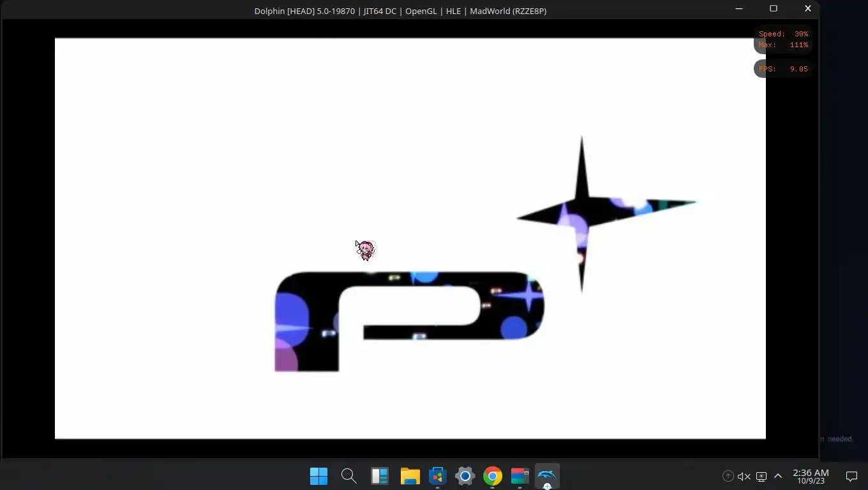Click the FPS 9.05 counter overlay
868x490 pixels.
click(x=783, y=69)
